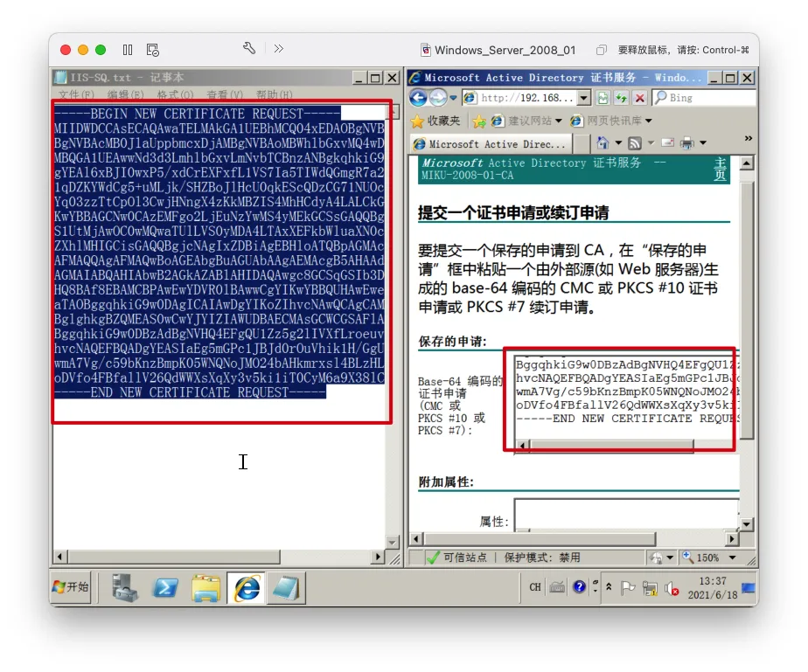Click the RSS feeds icon in IE toolbar

coord(635,142)
